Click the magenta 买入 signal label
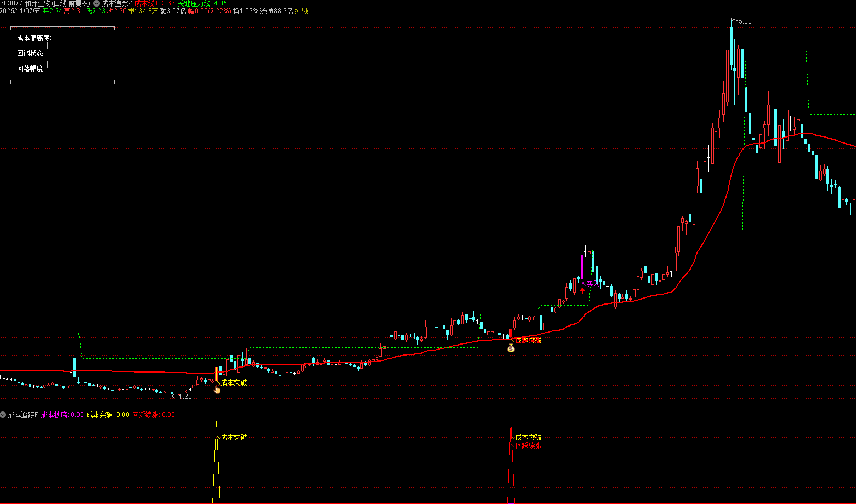 (592, 284)
